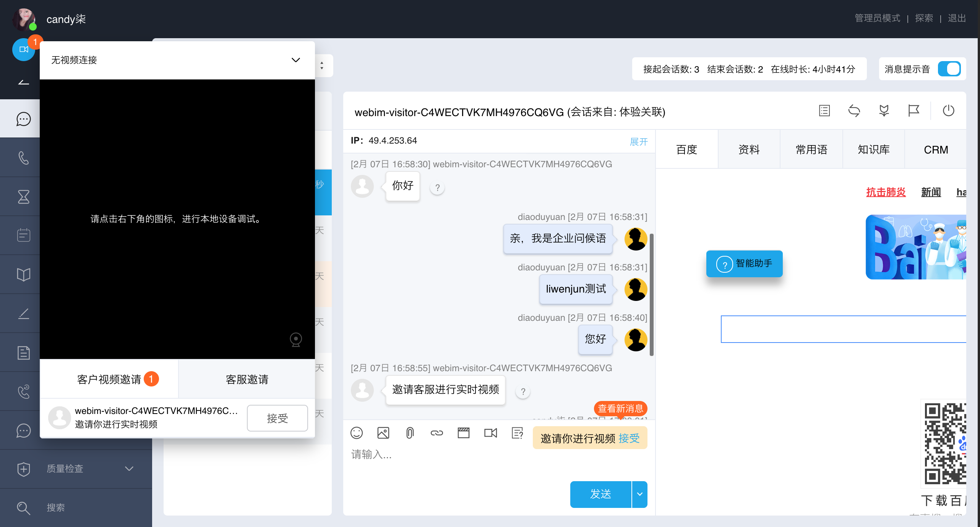
Task: Open the 抗击肺炎 Baidu link
Action: [x=886, y=192]
